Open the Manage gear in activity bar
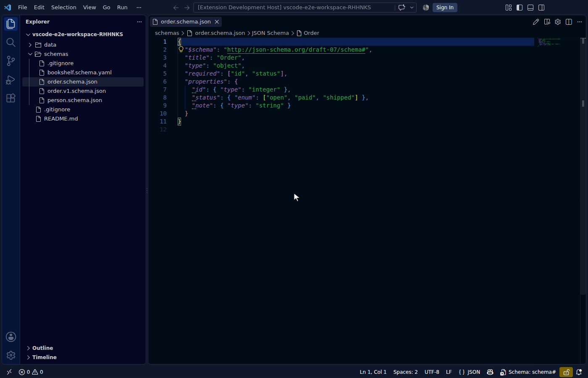Viewport: 588px width, 378px height. [11, 355]
